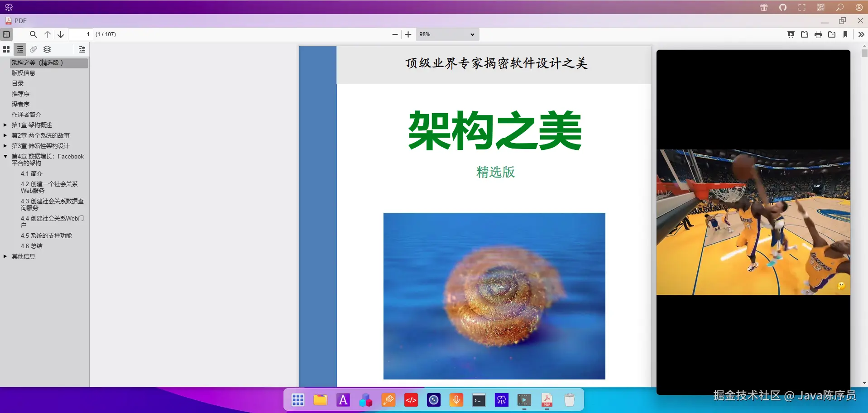Show the document outline view

coord(20,49)
